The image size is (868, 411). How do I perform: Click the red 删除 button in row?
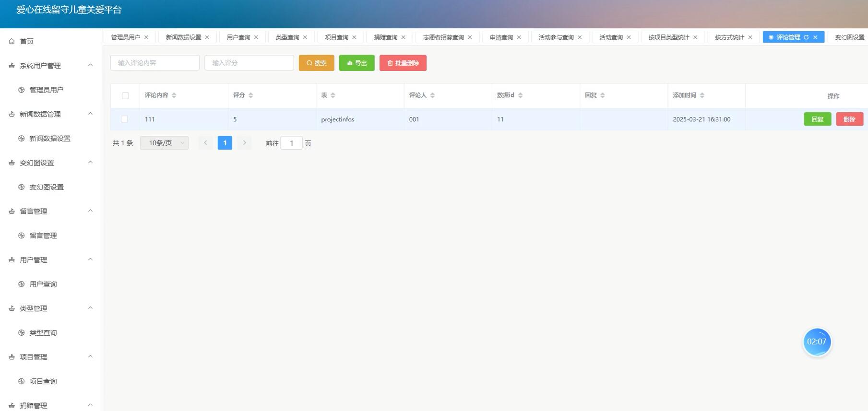[850, 119]
